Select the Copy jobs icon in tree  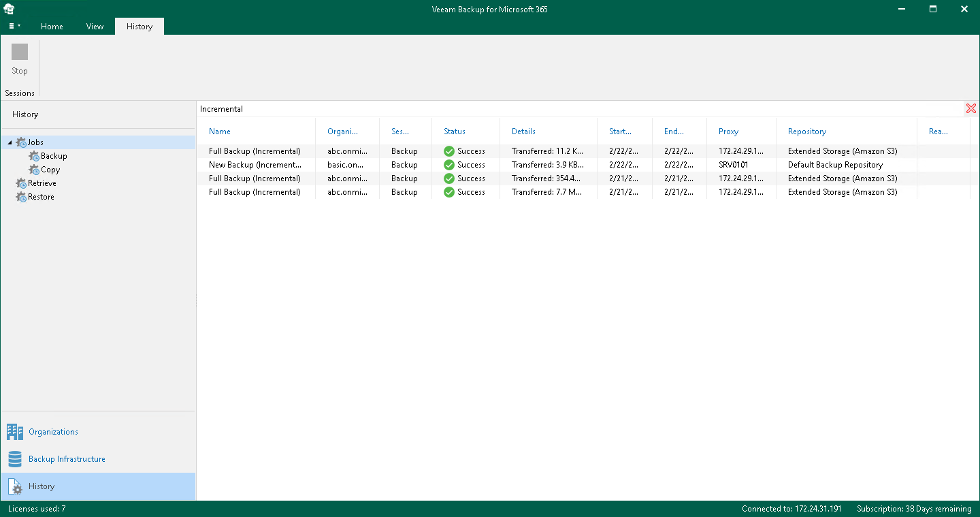[34, 170]
